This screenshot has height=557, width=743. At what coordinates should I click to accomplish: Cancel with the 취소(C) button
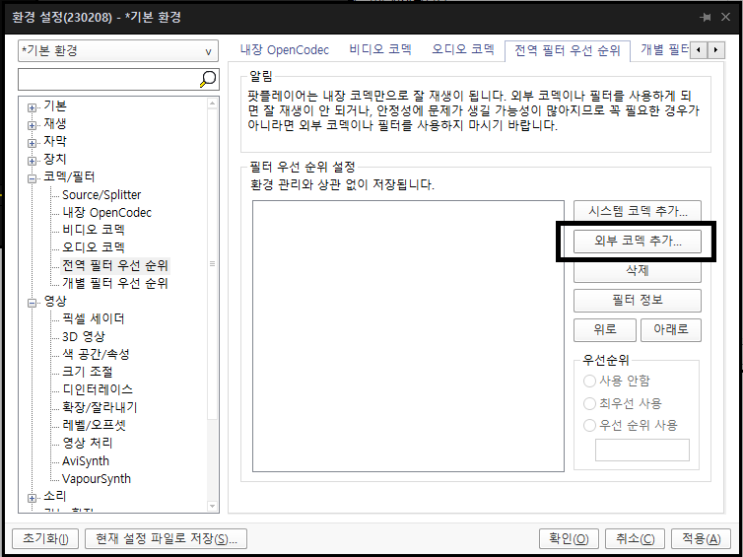tap(635, 539)
